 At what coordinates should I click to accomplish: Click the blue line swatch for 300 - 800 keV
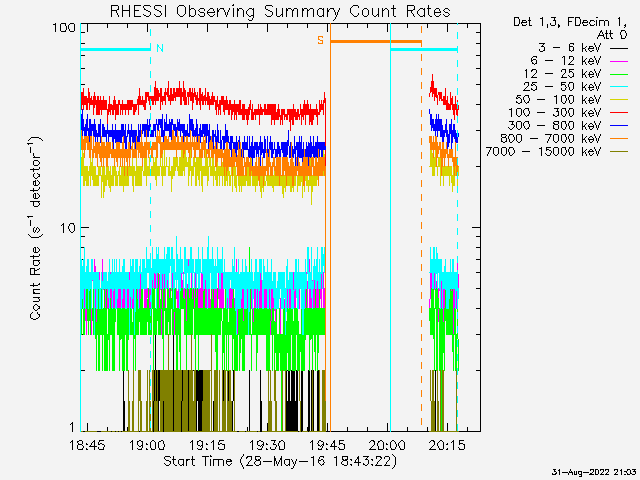(619, 126)
